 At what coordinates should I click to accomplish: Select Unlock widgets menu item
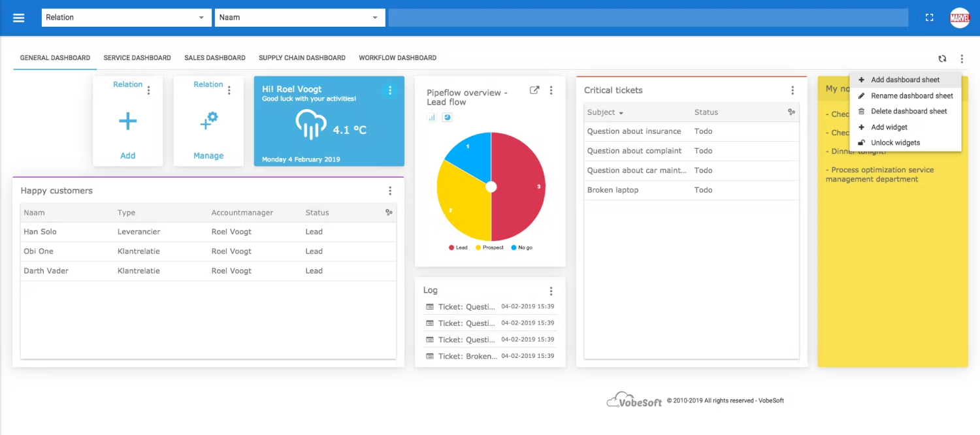(906, 142)
